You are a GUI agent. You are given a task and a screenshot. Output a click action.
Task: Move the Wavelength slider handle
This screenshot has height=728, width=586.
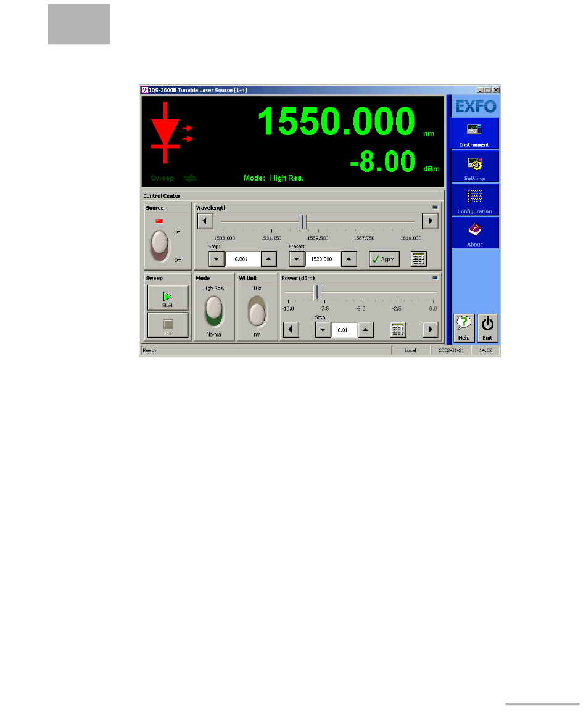302,221
